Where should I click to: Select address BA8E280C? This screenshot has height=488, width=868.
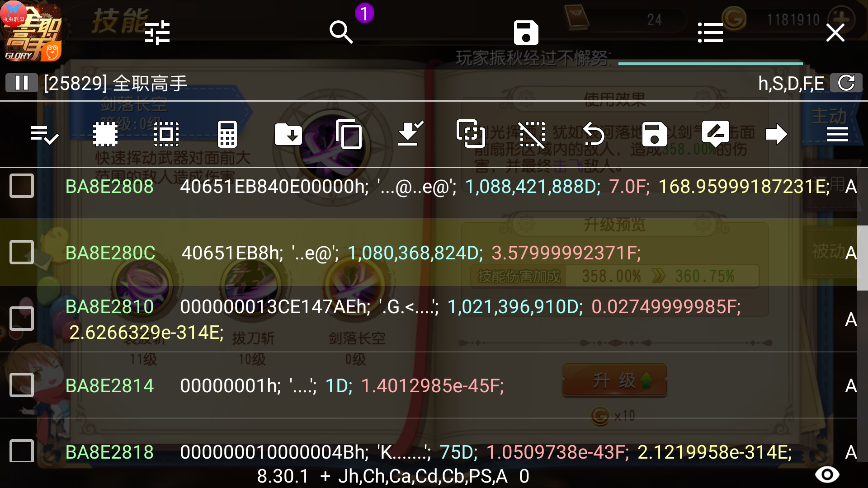tap(110, 253)
